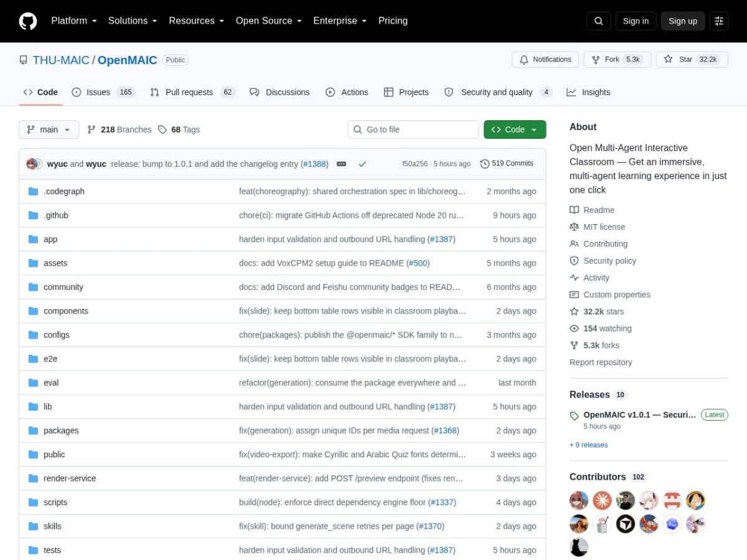Expand the Enterprise menu
747x560 pixels.
coord(340,21)
